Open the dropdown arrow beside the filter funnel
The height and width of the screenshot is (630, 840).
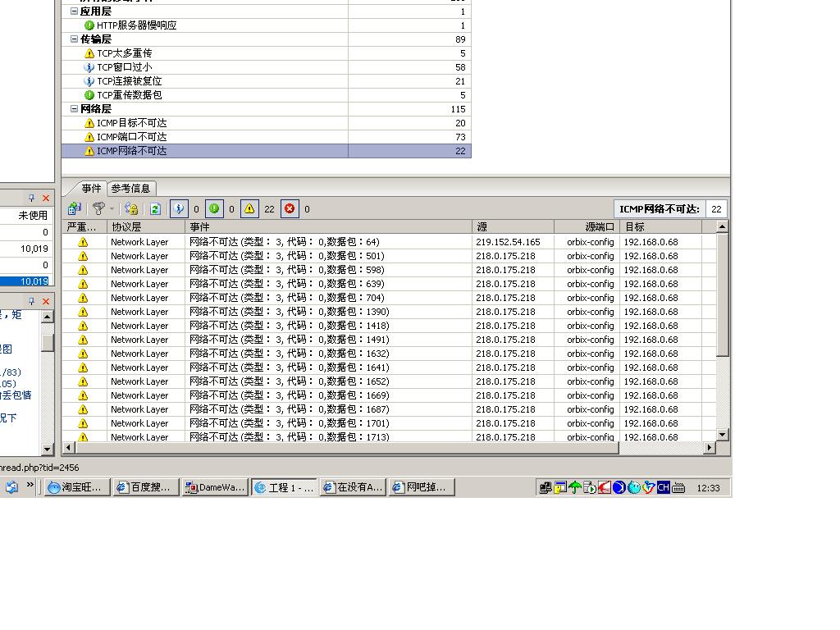[112, 209]
